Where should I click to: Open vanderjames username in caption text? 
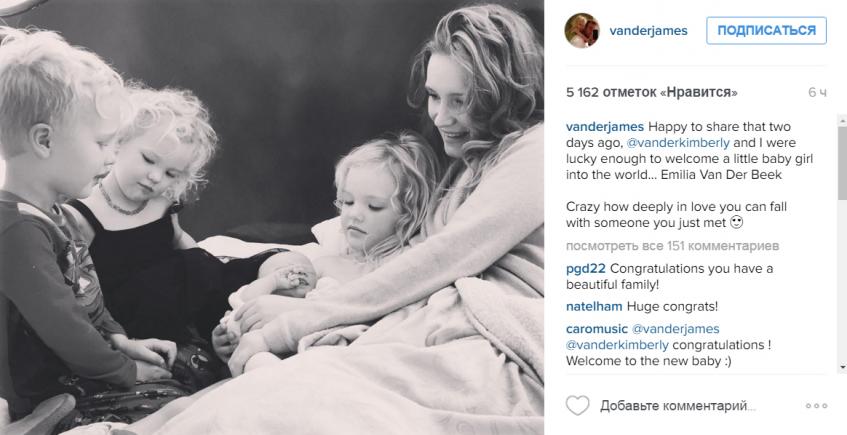605,127
